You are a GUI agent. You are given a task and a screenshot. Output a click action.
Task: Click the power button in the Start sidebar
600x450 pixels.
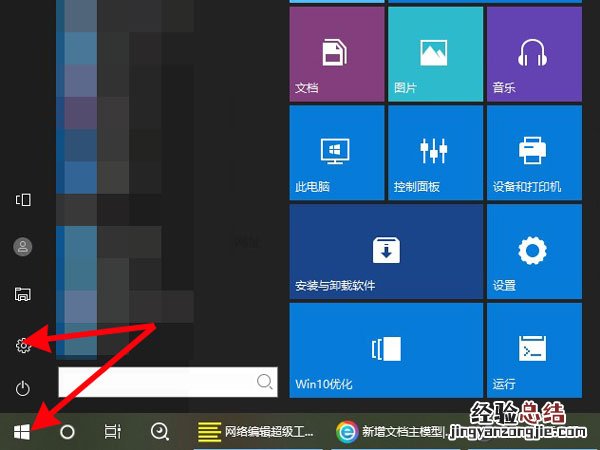click(23, 388)
